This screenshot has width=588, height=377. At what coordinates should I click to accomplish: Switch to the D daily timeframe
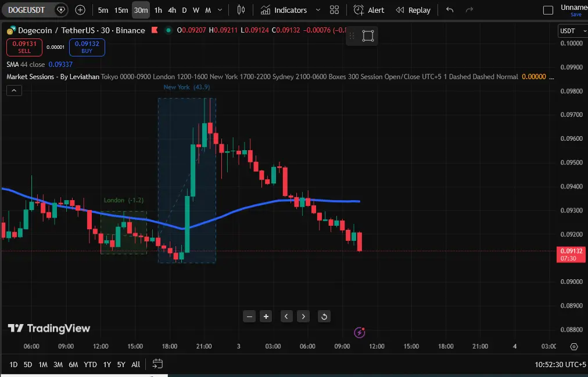[x=184, y=10]
